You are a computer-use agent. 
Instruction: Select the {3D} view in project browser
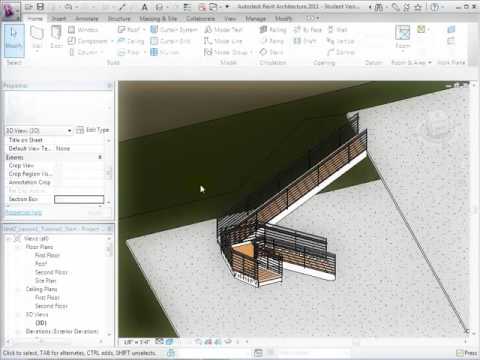click(41, 323)
